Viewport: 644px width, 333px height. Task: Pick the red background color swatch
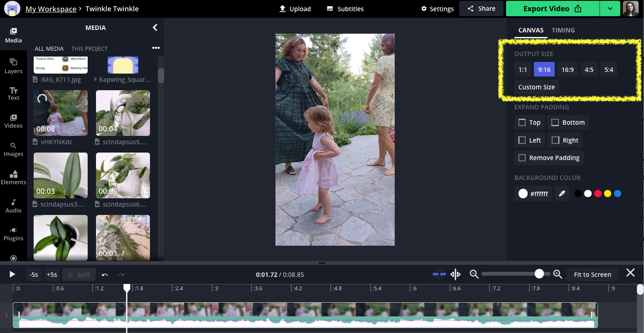(x=597, y=194)
